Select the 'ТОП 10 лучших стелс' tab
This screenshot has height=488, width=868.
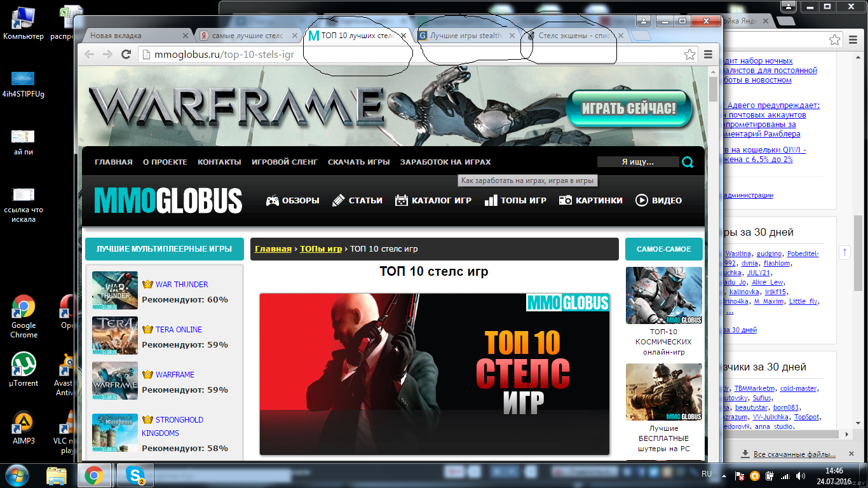click(x=358, y=36)
